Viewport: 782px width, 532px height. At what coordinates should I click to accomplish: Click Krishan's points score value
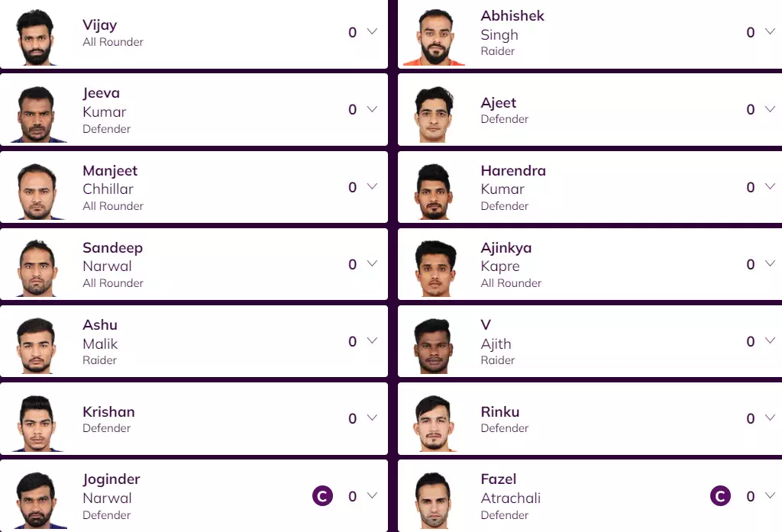point(352,418)
